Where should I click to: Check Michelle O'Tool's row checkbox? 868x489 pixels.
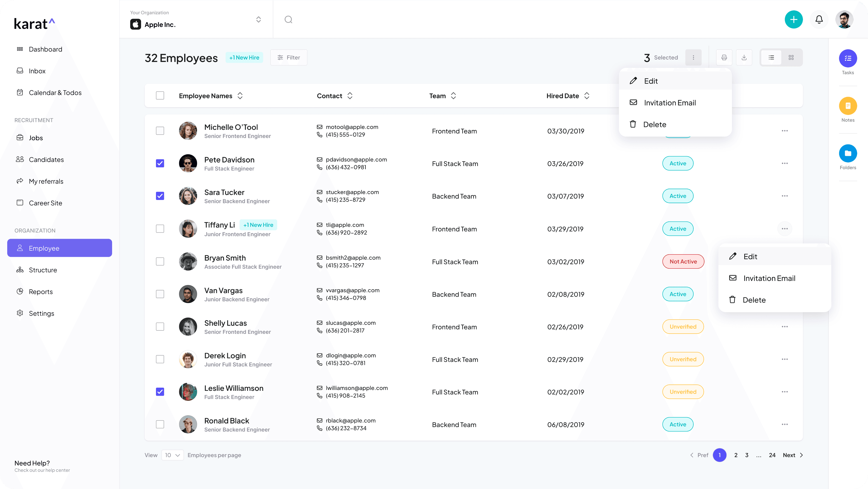coord(160,131)
